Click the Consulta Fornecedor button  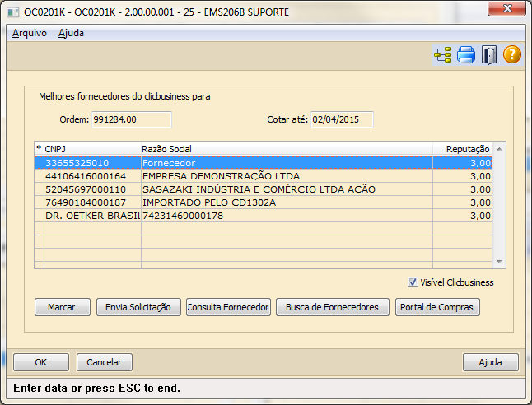point(228,307)
